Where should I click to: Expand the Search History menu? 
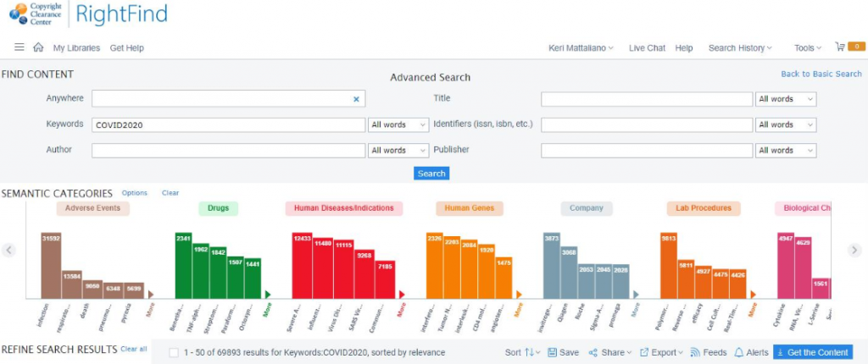click(740, 47)
